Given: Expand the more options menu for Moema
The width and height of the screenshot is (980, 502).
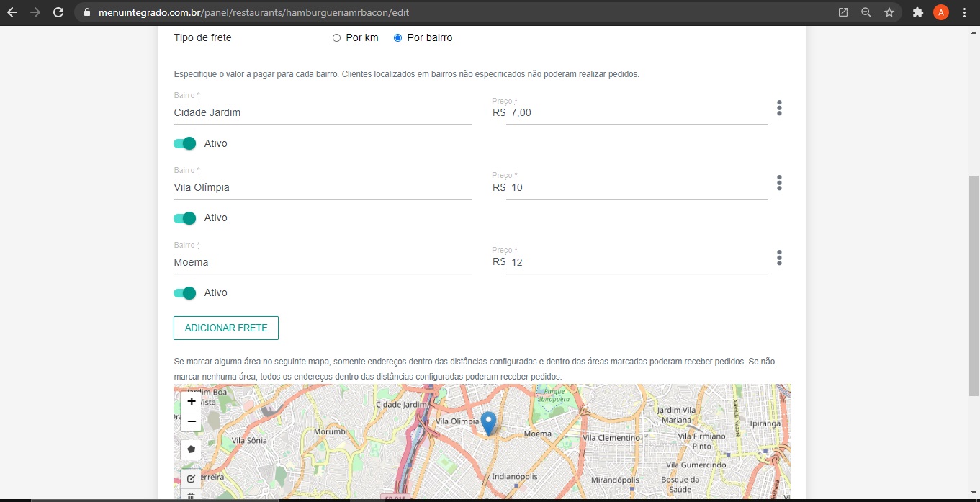Looking at the screenshot, I should coord(779,258).
